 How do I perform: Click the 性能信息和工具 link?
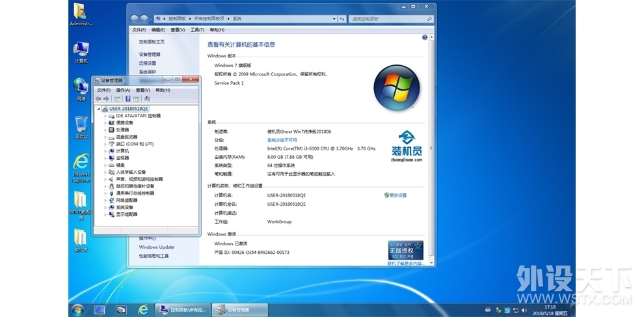[154, 256]
